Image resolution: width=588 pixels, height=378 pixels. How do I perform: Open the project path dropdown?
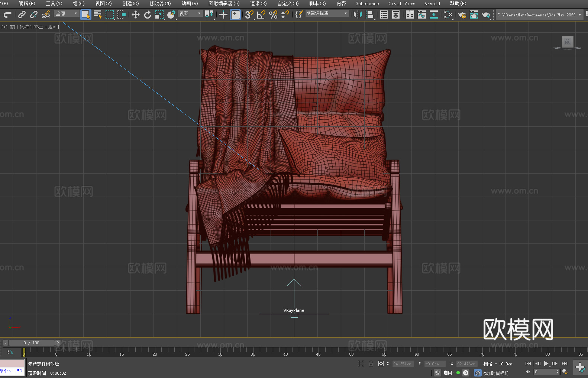(x=539, y=15)
